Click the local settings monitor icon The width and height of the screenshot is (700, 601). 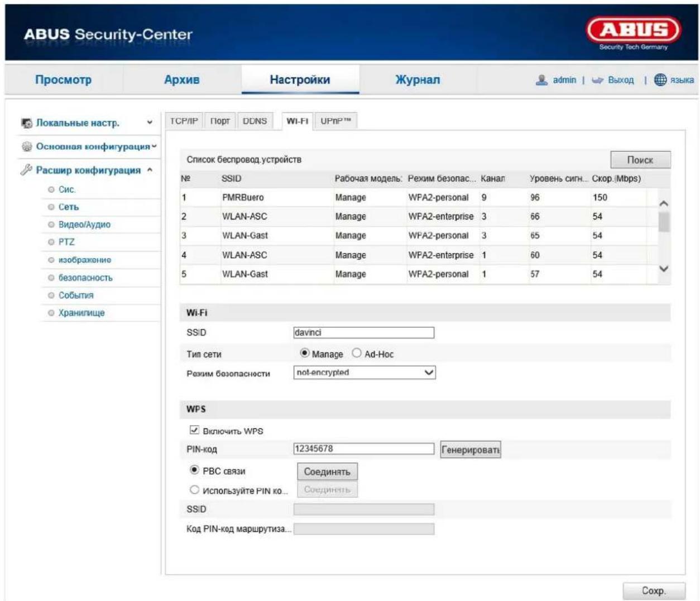[26, 123]
